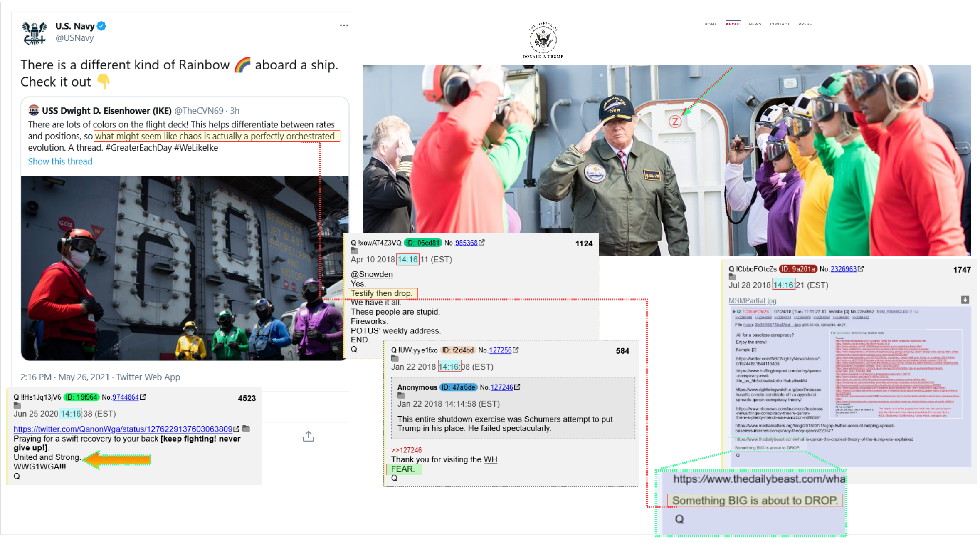Click the green ID: 19f964 badge

[x=81, y=397]
